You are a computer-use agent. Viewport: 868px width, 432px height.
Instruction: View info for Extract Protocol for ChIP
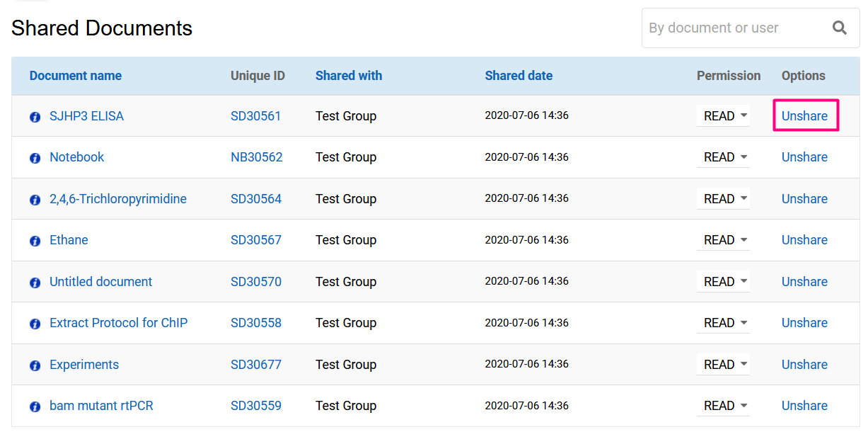point(35,324)
